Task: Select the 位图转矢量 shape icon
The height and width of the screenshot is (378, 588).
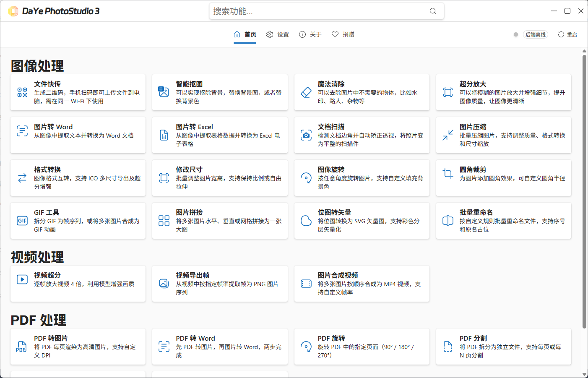Action: 306,221
